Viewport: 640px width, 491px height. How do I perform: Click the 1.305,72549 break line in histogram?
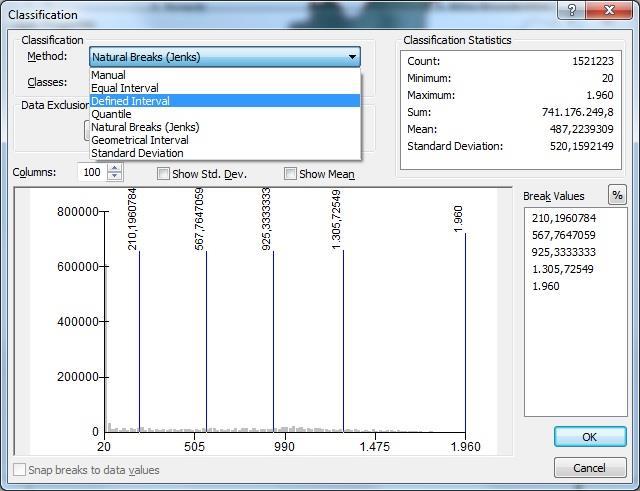point(343,342)
